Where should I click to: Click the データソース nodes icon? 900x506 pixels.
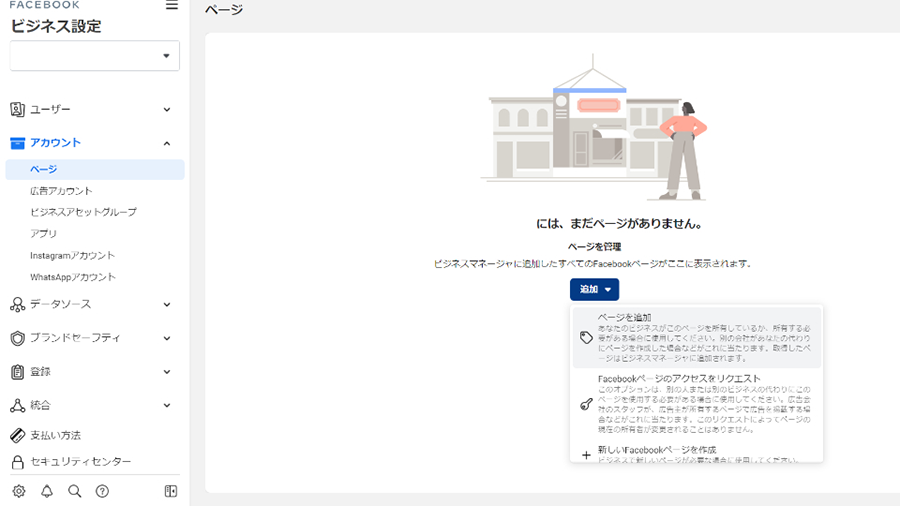click(x=18, y=305)
